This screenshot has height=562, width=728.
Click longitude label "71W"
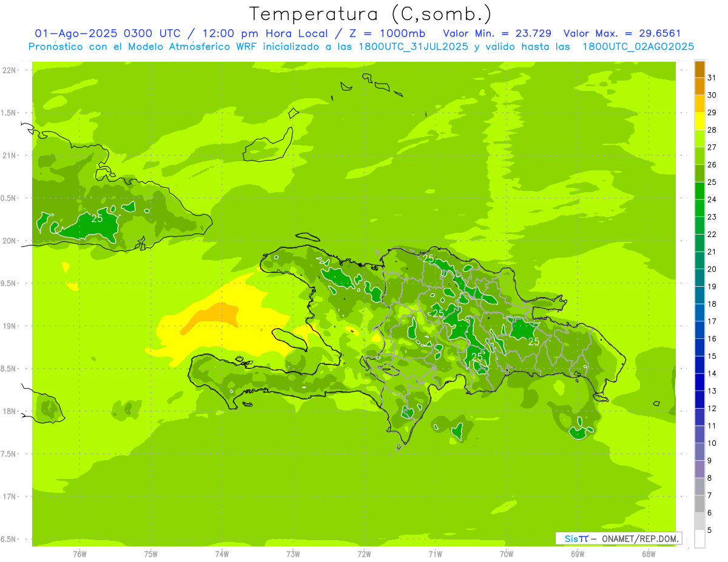point(435,554)
